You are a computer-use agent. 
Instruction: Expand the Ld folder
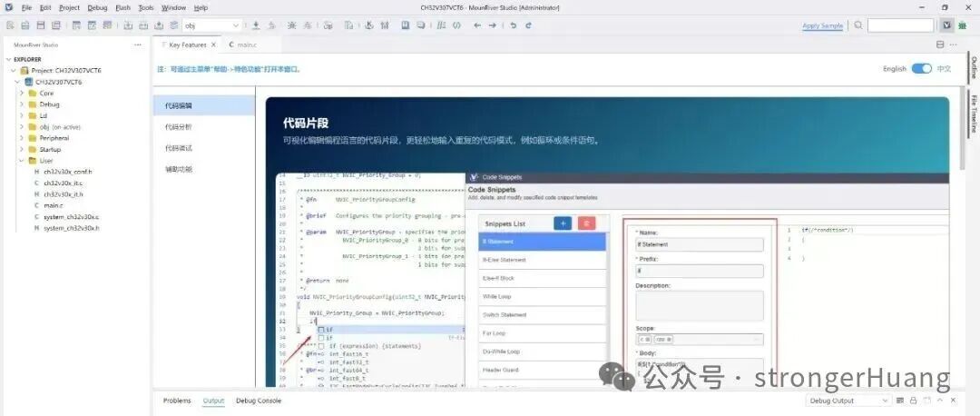[x=21, y=115]
